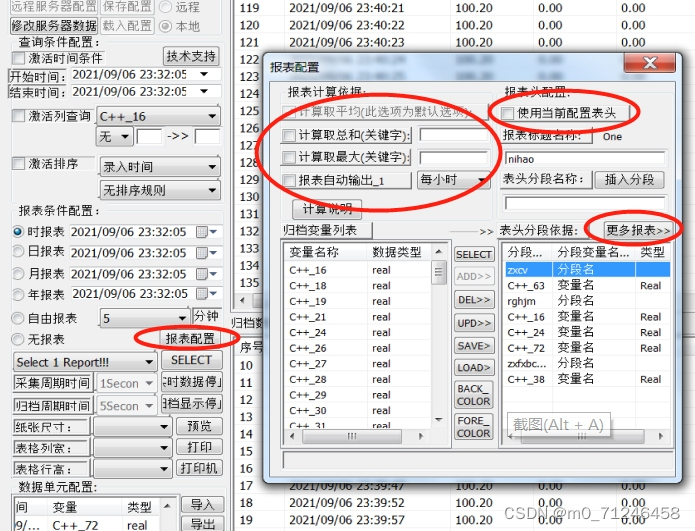Tick 计算取总和(关键字) checkbox
The image size is (695, 531).
(x=289, y=135)
